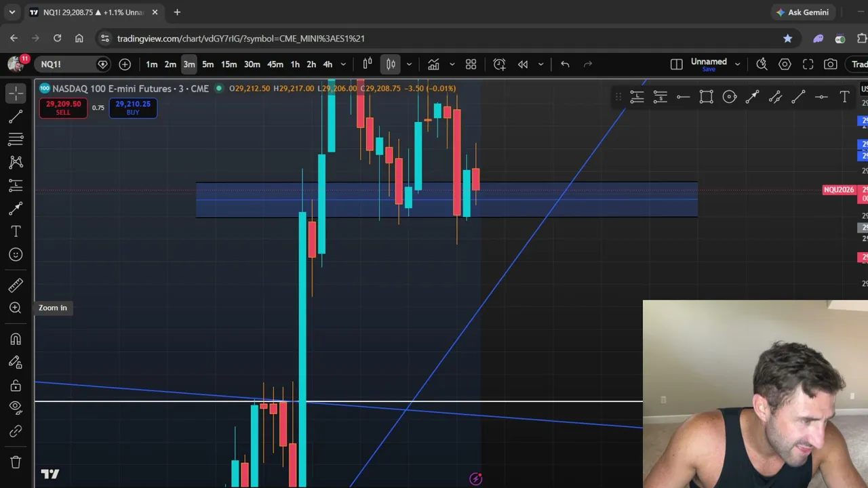This screenshot has width=868, height=488.
Task: Open the chart layout setup icon
Action: click(677, 64)
